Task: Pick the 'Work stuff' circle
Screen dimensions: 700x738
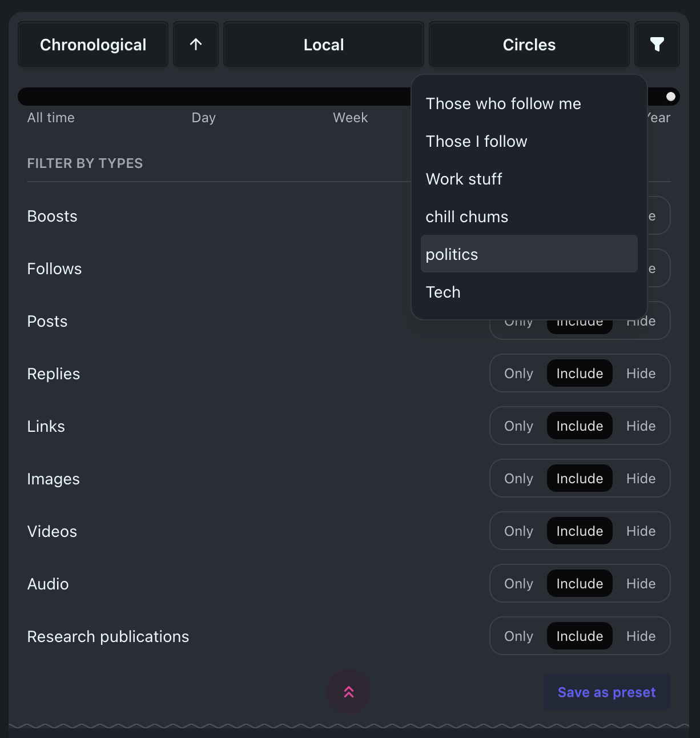Action: coord(464,179)
